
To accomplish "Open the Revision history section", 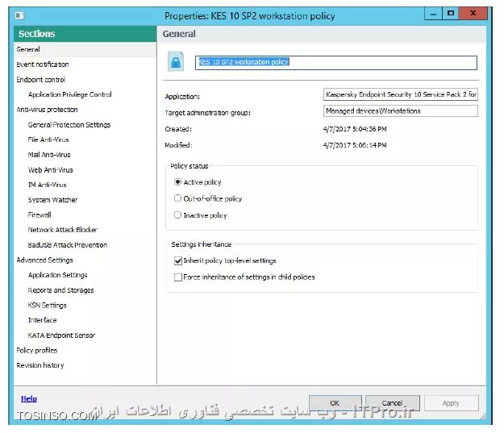I will (40, 365).
